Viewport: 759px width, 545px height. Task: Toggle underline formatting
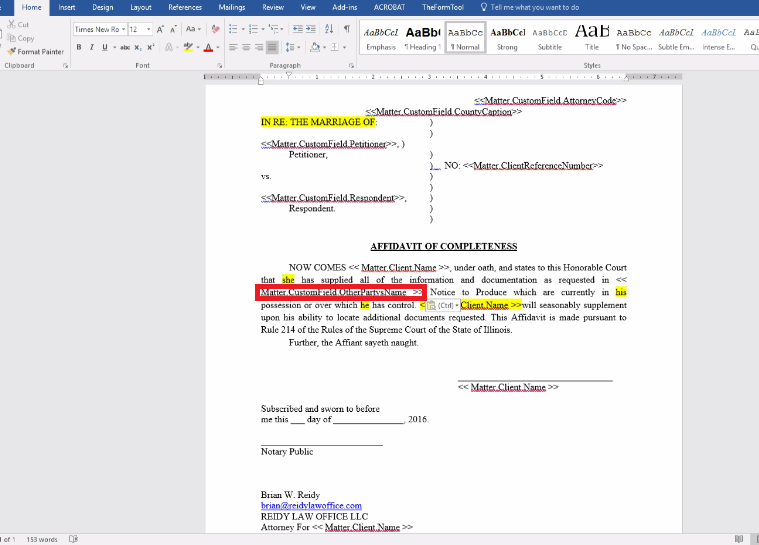click(x=105, y=47)
